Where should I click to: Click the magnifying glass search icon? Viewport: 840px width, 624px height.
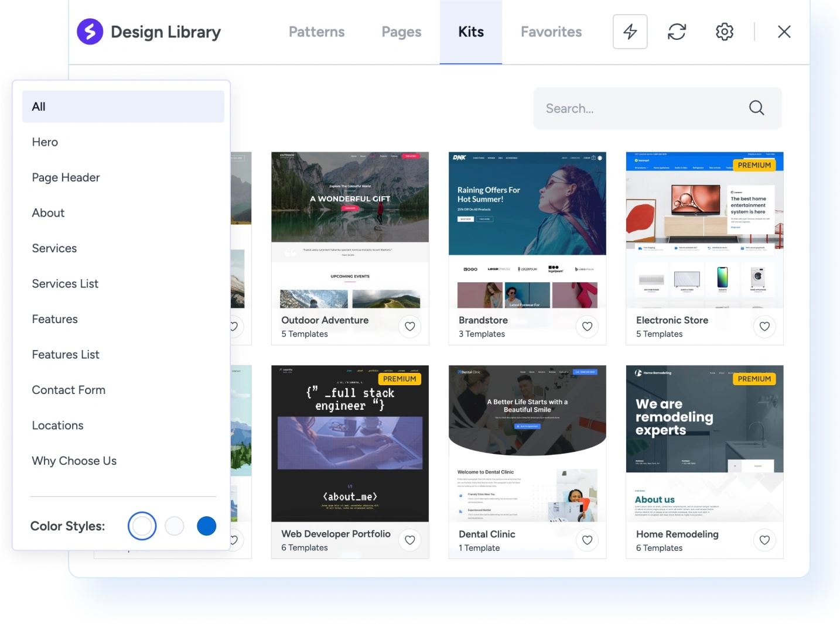[756, 108]
